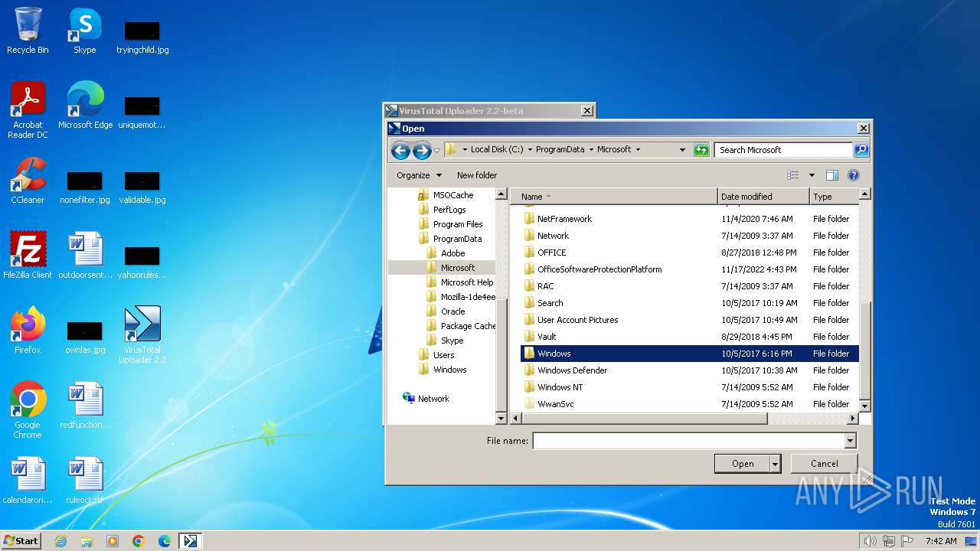Open the dialog help icon
980x551 pixels.
(x=854, y=175)
